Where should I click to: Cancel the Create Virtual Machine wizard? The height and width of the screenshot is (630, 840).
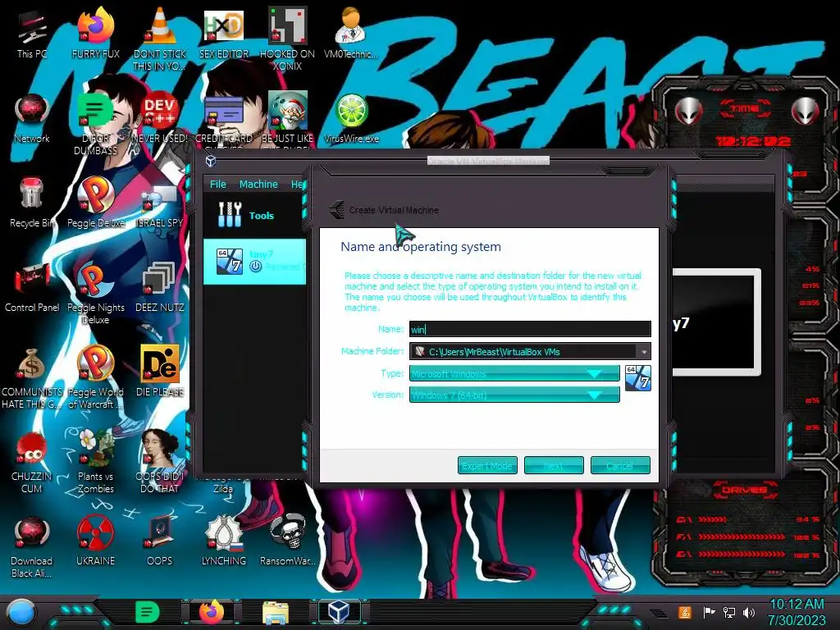620,466
